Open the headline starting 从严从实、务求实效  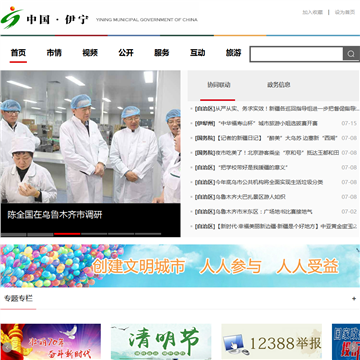[x=288, y=108]
